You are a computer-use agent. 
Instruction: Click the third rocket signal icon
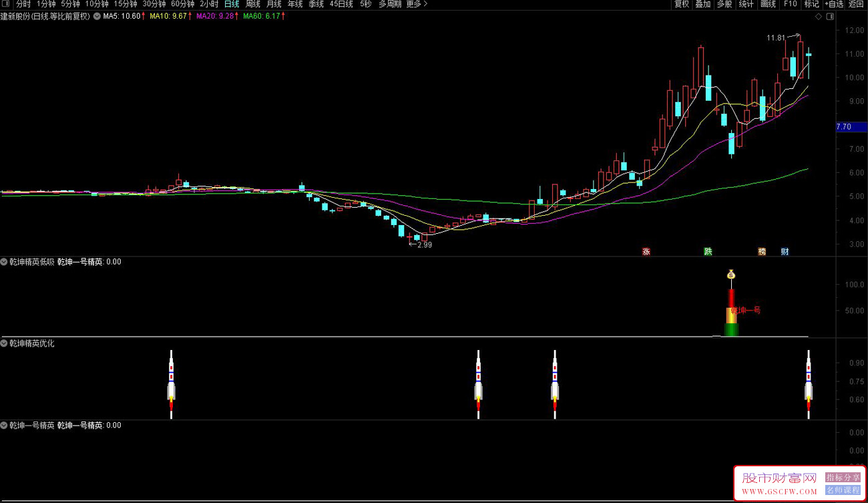pos(555,384)
